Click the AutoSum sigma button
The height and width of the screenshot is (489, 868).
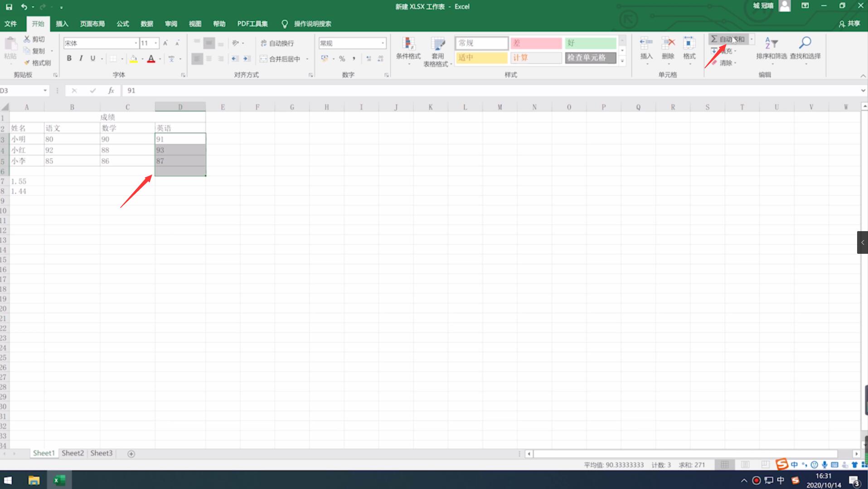pyautogui.click(x=728, y=39)
